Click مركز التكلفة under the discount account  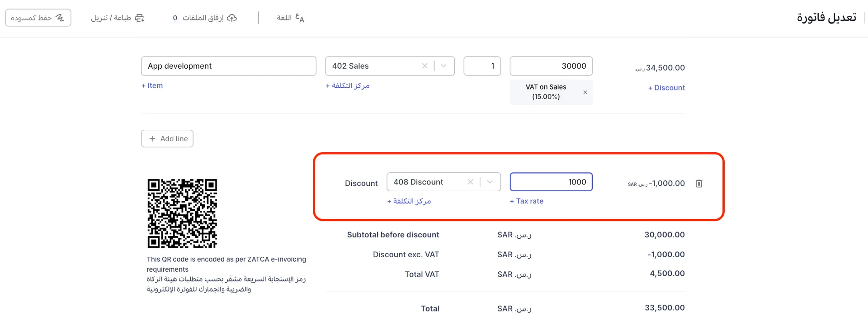pyautogui.click(x=409, y=201)
